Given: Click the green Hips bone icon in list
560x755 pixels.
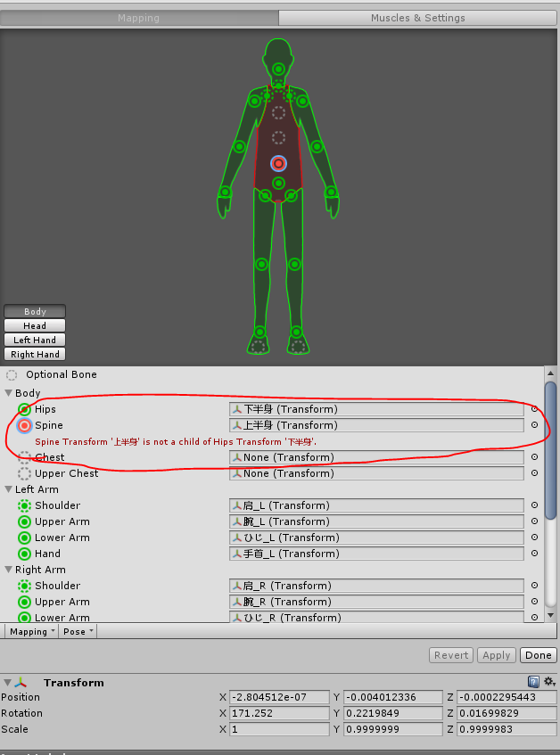Looking at the screenshot, I should [x=24, y=409].
